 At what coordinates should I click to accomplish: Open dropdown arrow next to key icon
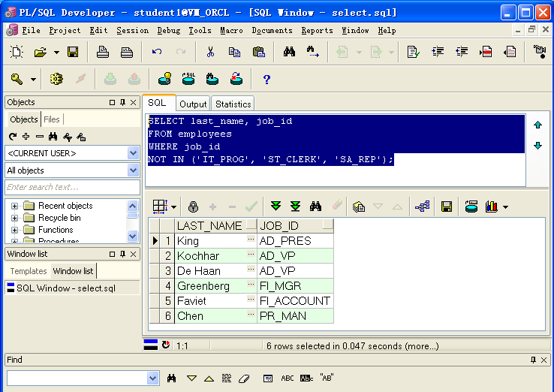point(33,79)
